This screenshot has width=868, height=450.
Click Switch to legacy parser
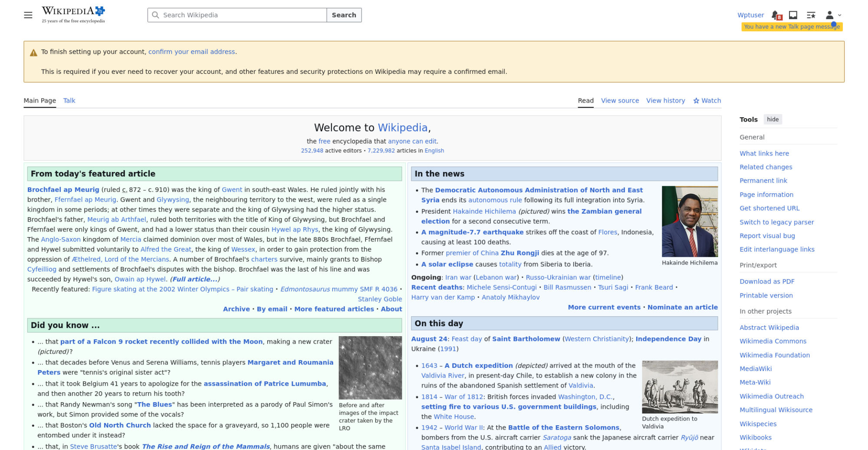tap(777, 222)
